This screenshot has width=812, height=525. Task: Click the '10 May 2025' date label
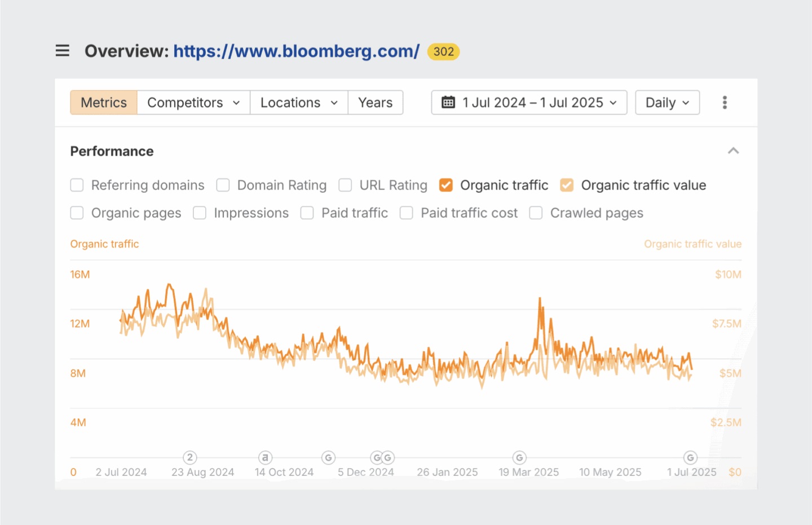click(x=610, y=472)
